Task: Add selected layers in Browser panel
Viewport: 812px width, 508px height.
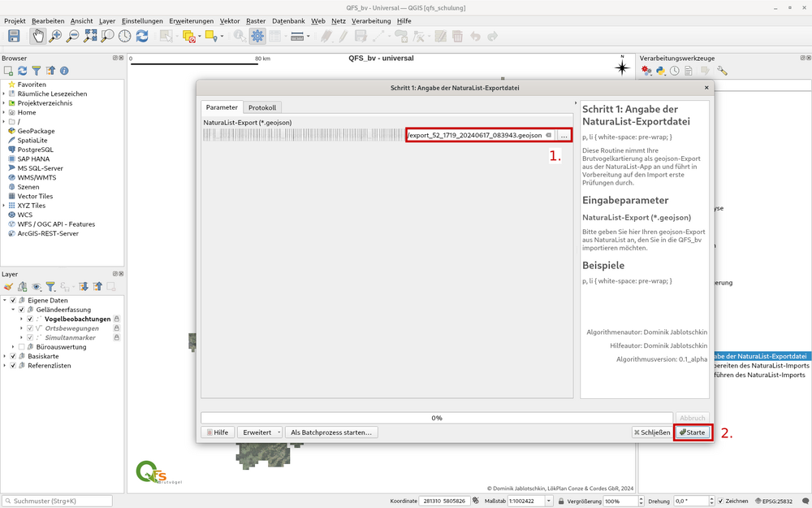Action: (8, 71)
